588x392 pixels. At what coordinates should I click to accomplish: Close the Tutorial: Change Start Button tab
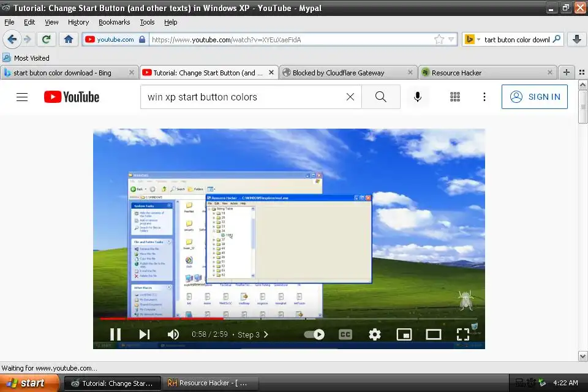(271, 72)
